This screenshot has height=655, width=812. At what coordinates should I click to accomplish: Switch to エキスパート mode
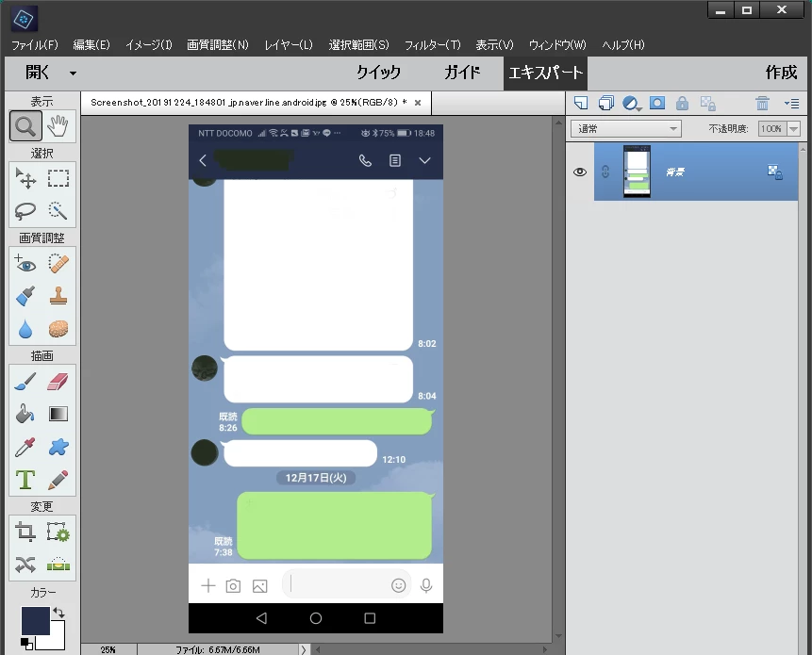pyautogui.click(x=545, y=73)
